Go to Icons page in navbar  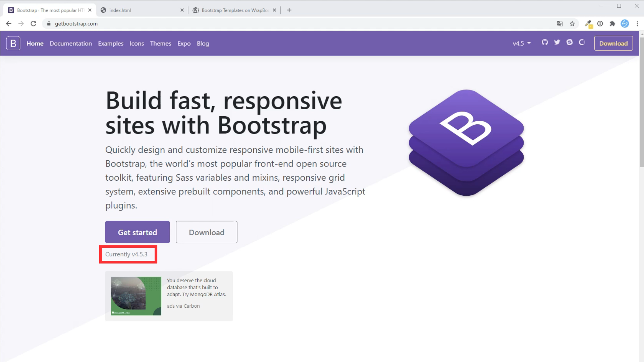tap(137, 43)
